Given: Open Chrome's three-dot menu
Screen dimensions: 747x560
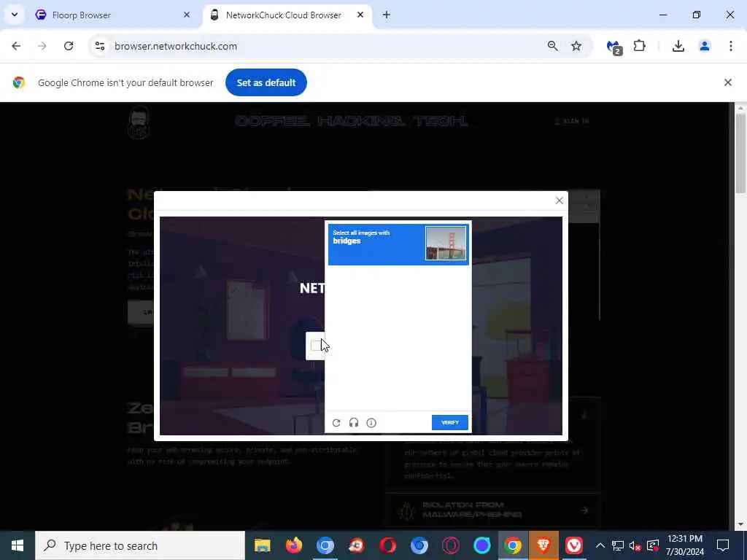Looking at the screenshot, I should [731, 46].
